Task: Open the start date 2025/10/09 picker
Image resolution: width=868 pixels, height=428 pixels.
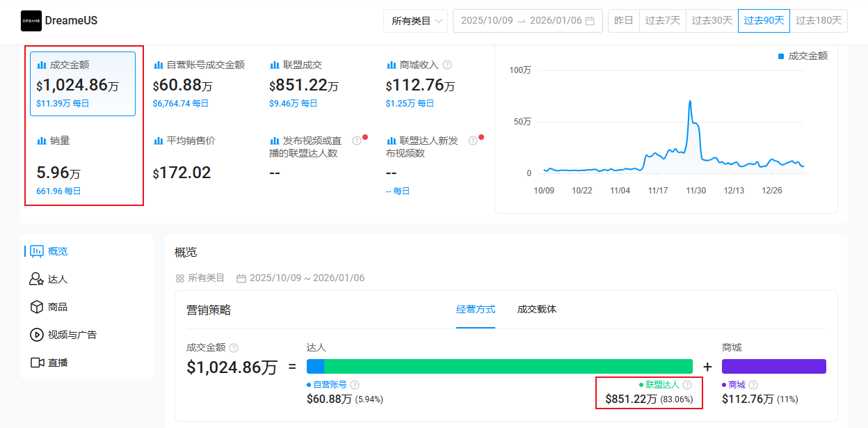Action: click(x=487, y=21)
